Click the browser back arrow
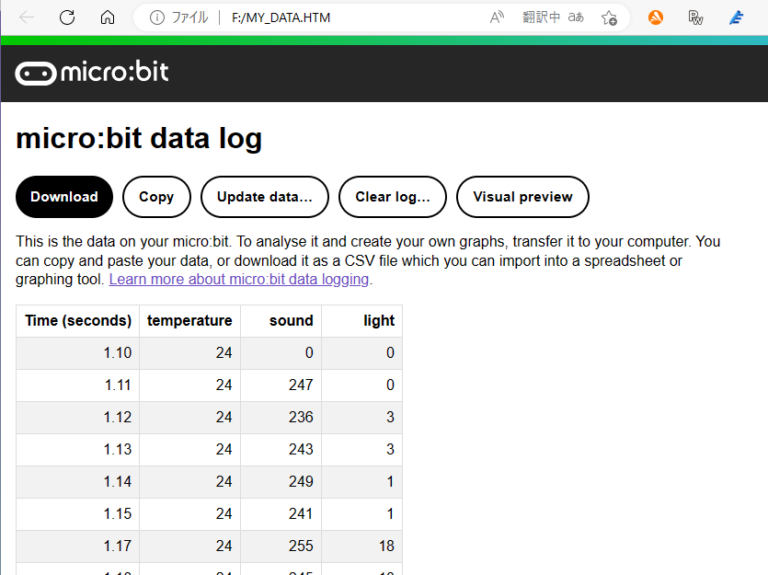This screenshot has width=768, height=575. (x=27, y=17)
